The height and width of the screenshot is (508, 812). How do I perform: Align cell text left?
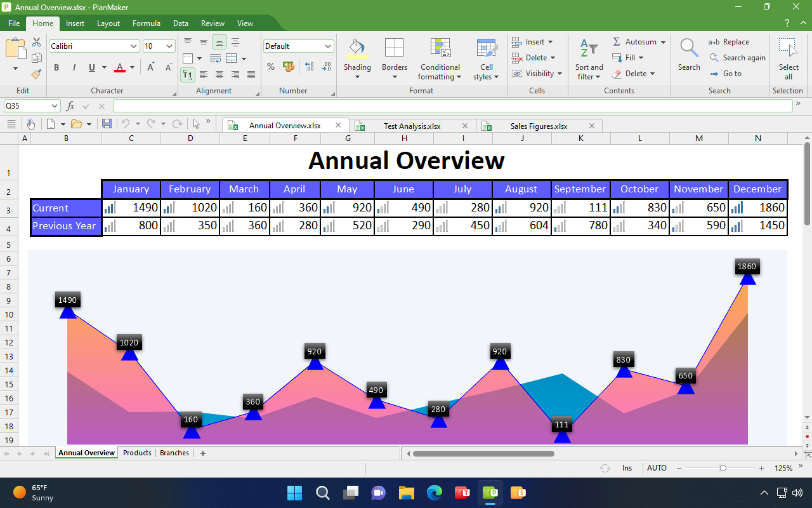click(x=204, y=75)
